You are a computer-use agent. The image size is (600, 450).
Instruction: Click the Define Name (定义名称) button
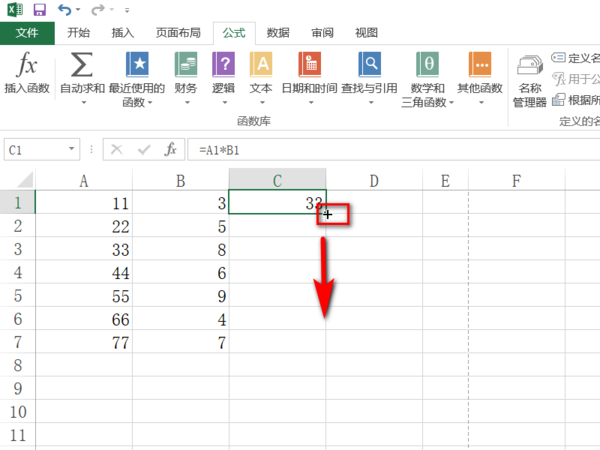click(576, 58)
